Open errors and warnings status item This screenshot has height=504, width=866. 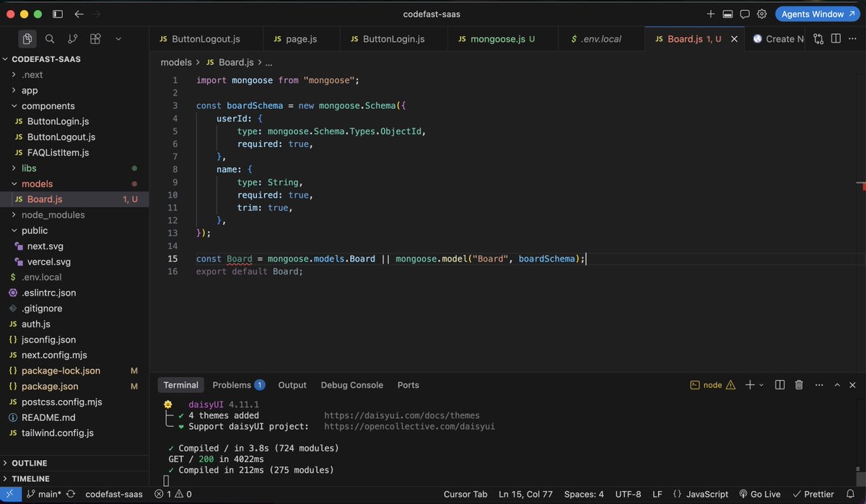pos(173,495)
